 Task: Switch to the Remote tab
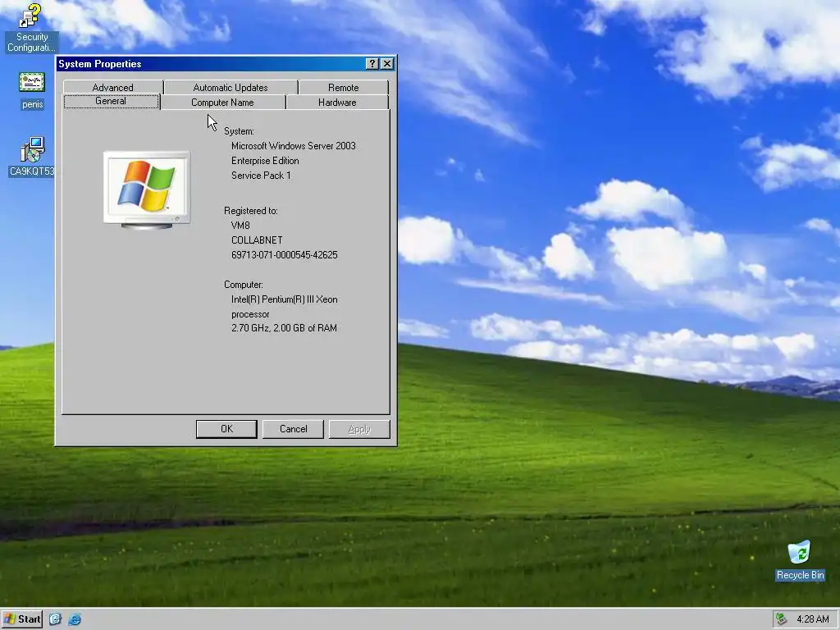pyautogui.click(x=344, y=87)
